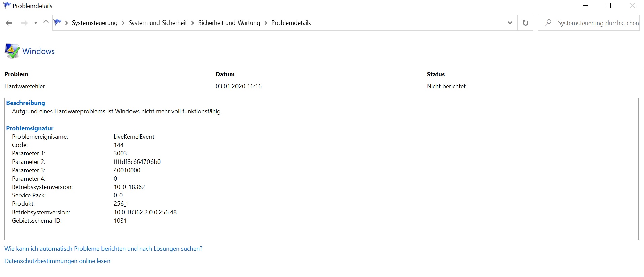Select Code value 144

point(119,145)
